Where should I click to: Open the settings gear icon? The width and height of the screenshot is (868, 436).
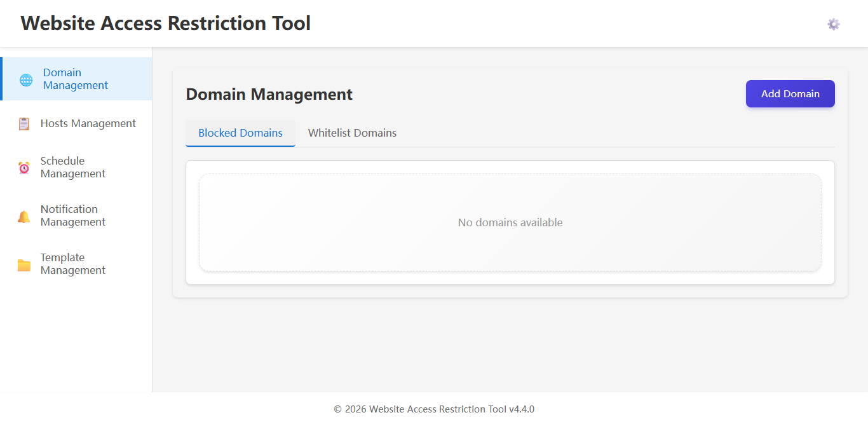click(833, 24)
